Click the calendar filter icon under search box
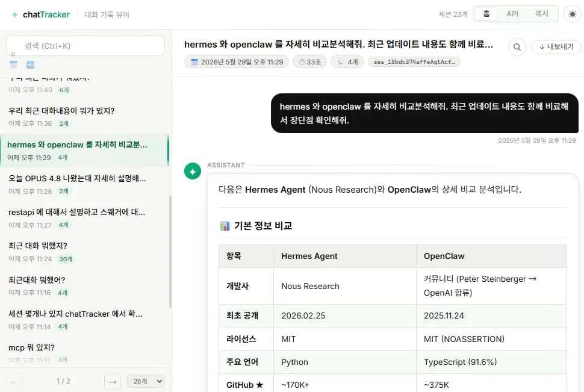 13,64
